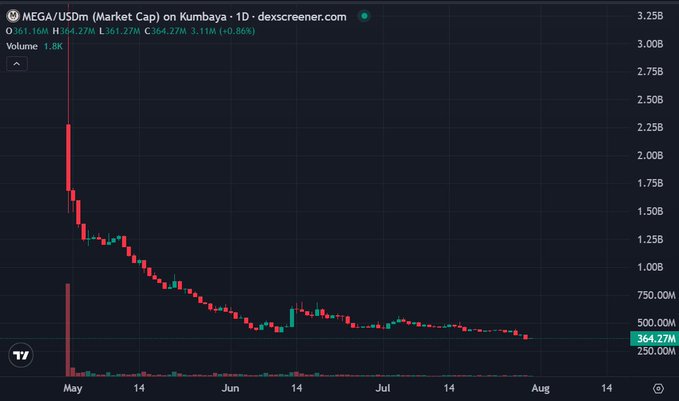Viewport: 679px width, 401px height.
Task: Click the 3.00B price axis label
Action: (x=650, y=44)
